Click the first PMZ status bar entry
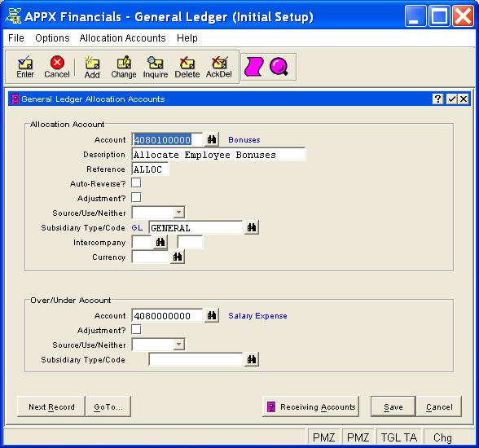 tap(323, 437)
